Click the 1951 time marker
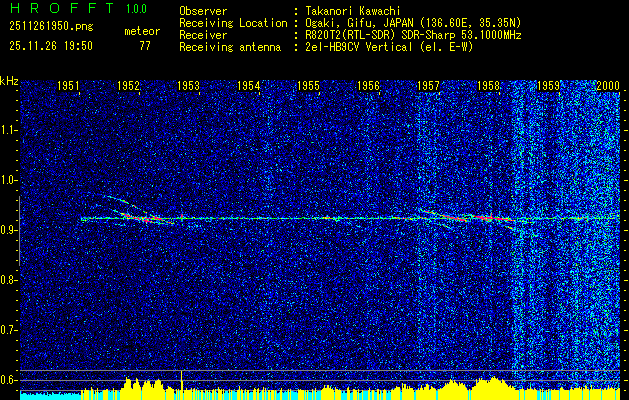Image resolution: width=629 pixels, height=400 pixels. [x=68, y=85]
